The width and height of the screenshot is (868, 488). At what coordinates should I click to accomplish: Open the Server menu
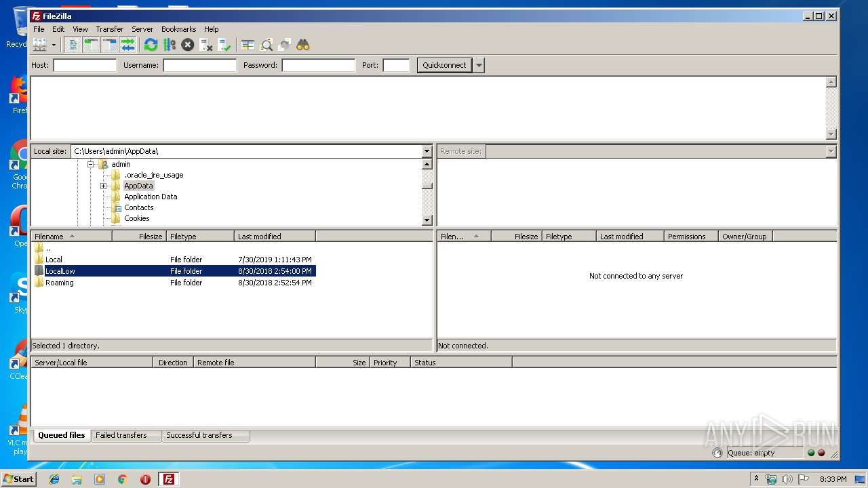coord(142,29)
